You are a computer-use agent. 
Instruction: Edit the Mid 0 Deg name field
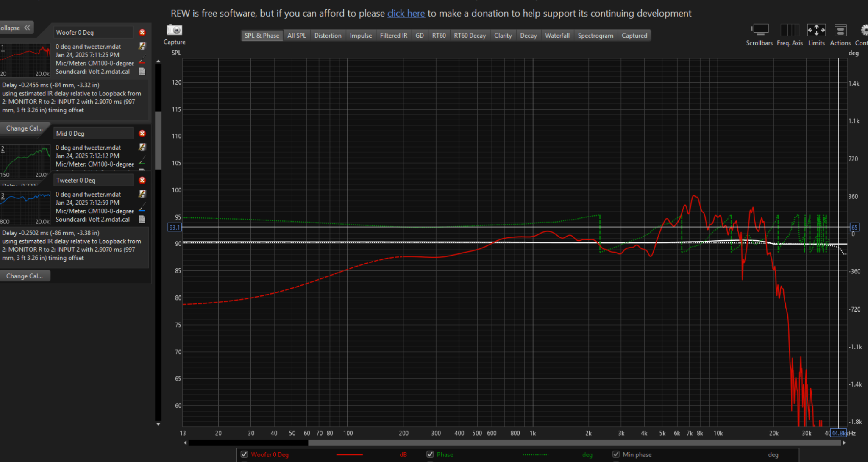point(93,133)
